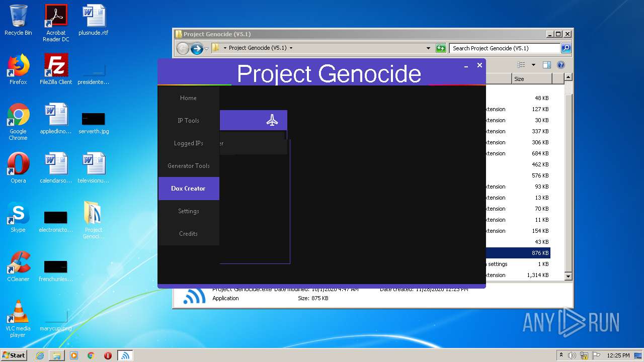Open Skype desktop shortcut
This screenshot has height=362, width=644.
coord(18,217)
